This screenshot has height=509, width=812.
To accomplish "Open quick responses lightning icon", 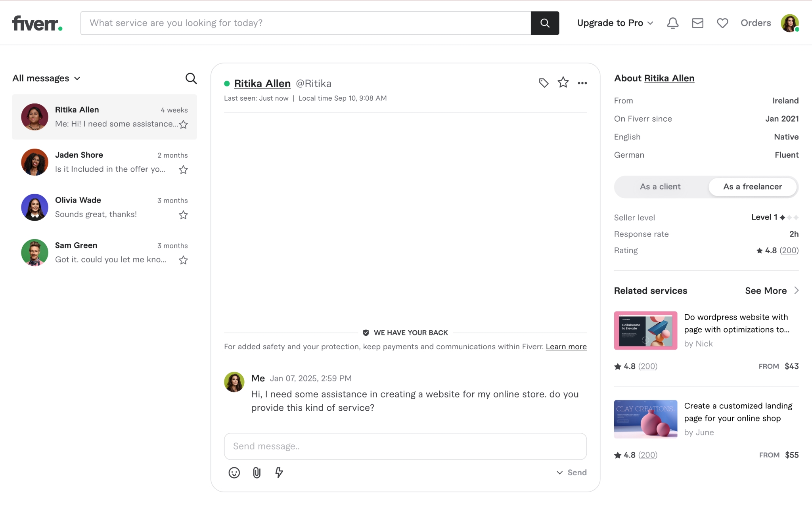I will (279, 473).
